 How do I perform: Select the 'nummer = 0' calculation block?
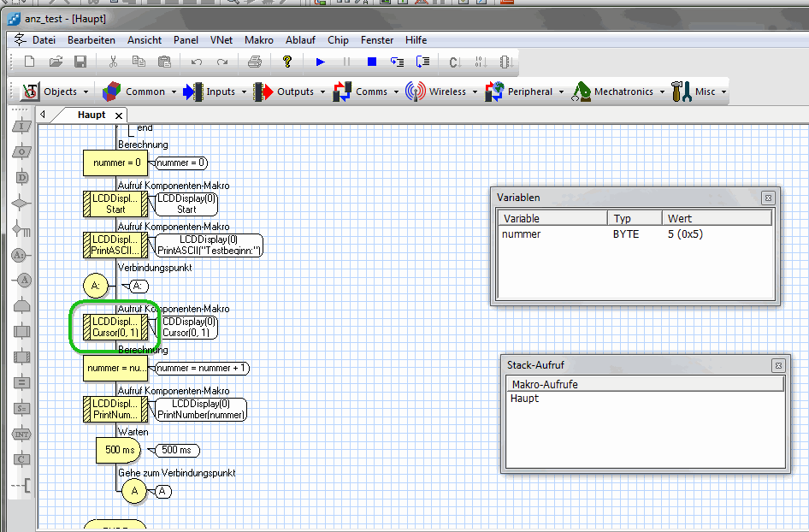115,163
